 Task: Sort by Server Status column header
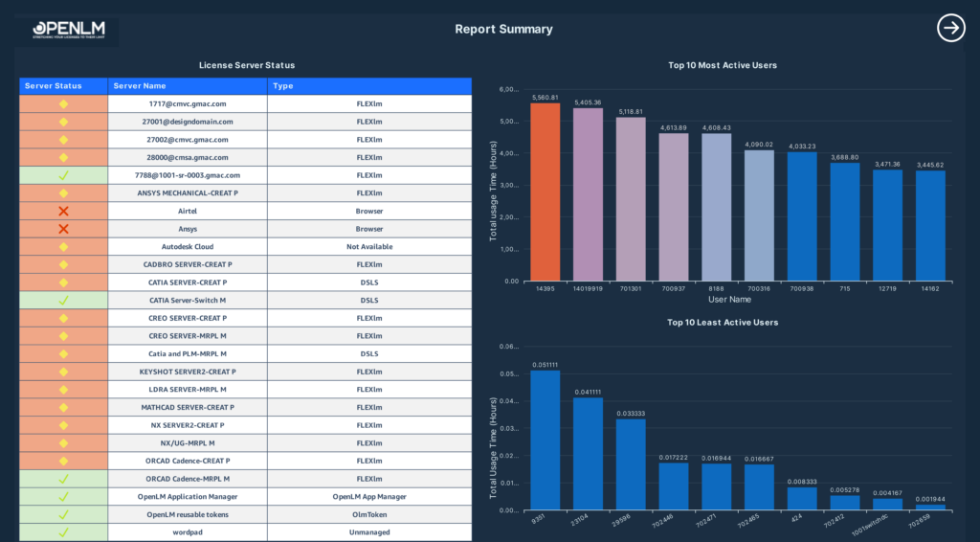pos(63,85)
